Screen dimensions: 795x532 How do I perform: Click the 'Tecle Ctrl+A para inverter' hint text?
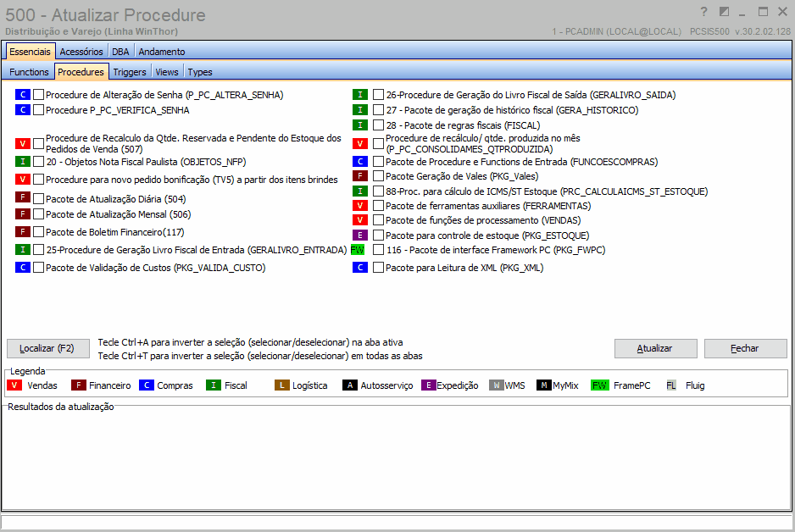click(251, 342)
